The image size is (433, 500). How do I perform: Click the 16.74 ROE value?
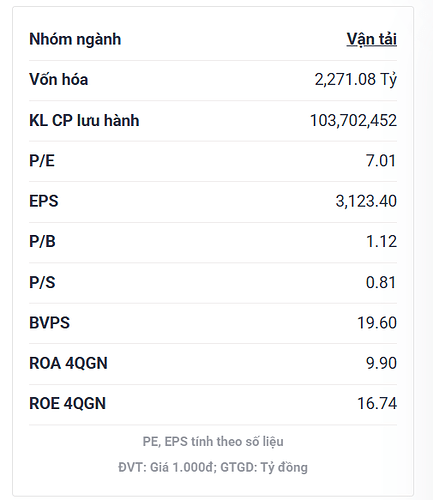(x=377, y=404)
